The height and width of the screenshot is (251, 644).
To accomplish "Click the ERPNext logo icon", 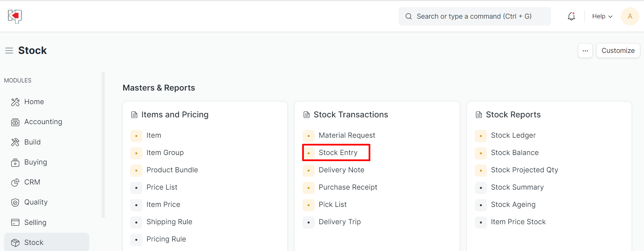I will (x=15, y=16).
